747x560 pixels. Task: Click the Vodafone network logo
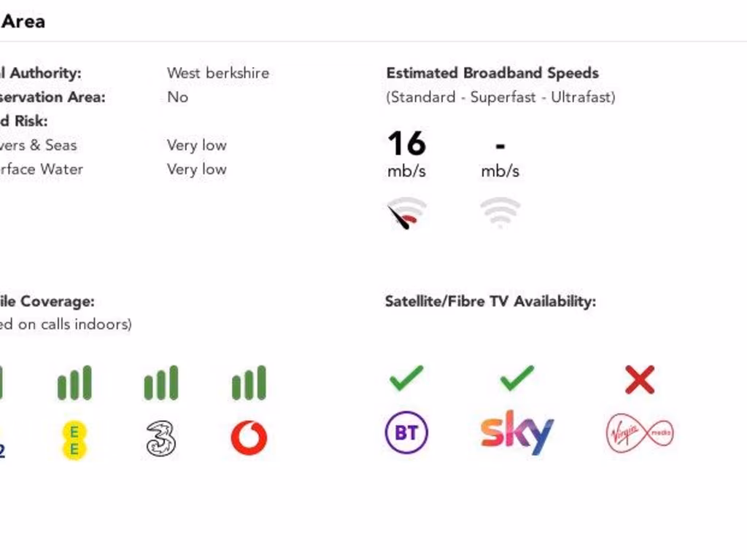click(x=249, y=438)
